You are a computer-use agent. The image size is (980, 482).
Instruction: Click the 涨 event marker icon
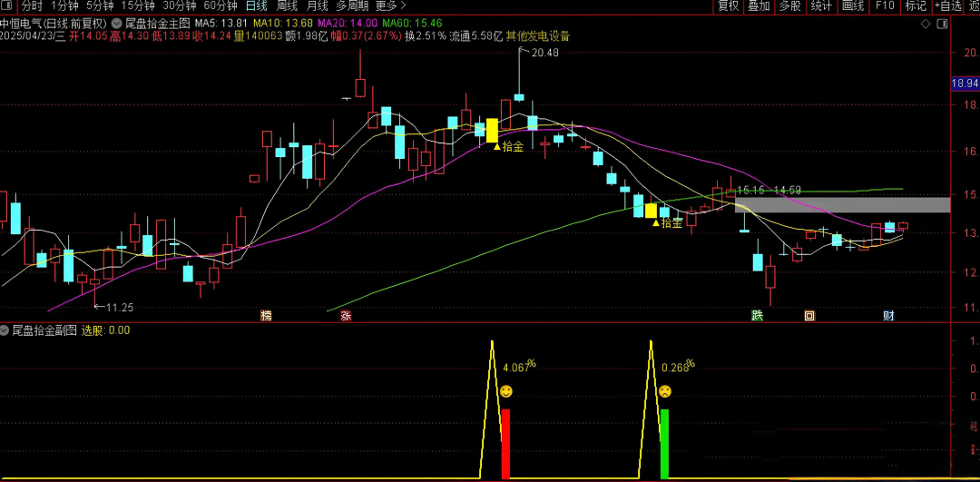click(346, 316)
